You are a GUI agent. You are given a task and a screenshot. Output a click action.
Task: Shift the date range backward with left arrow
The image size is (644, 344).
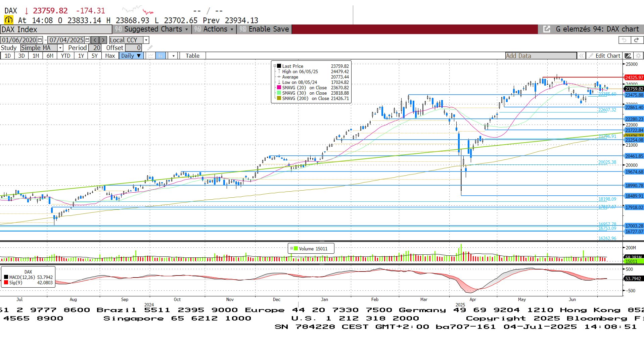(x=95, y=40)
